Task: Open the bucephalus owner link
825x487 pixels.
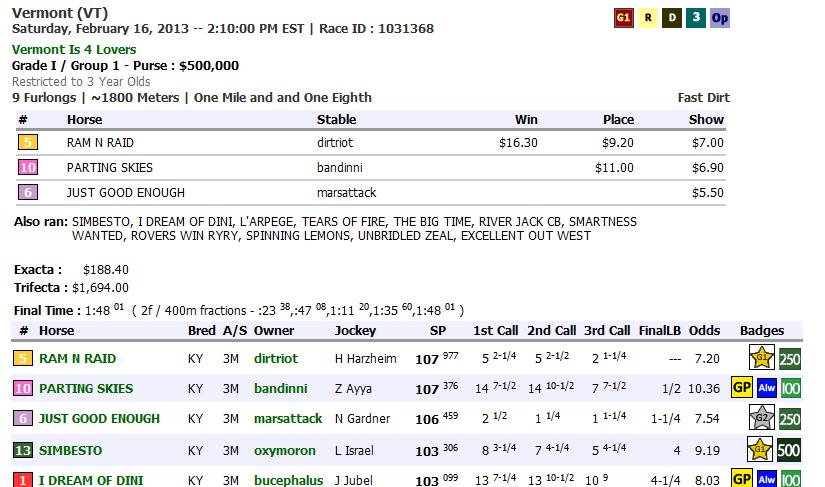Action: (x=288, y=481)
